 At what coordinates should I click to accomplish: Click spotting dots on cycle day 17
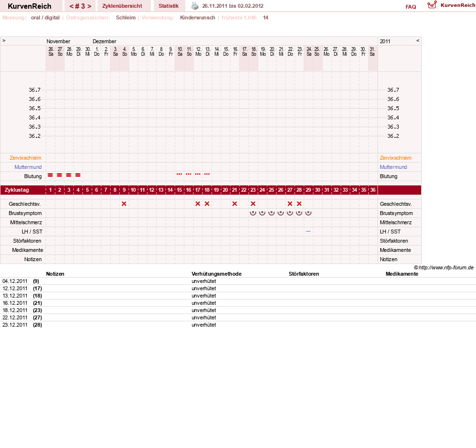197,174
